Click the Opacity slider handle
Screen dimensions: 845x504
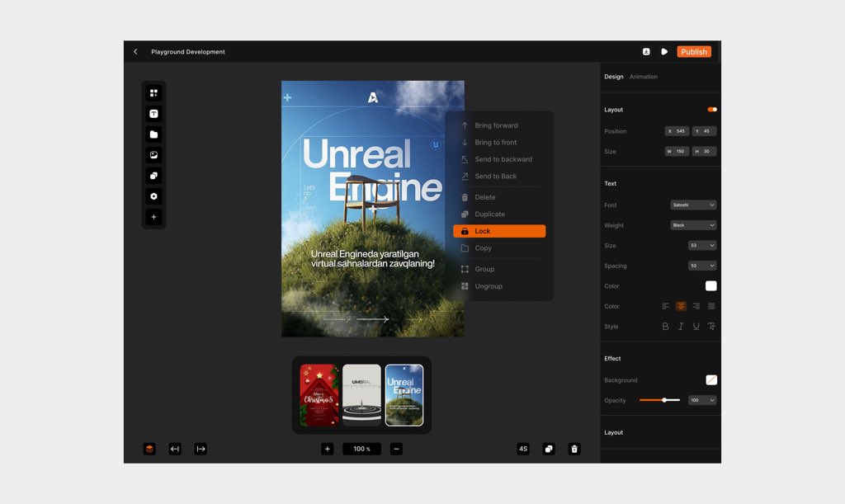pyautogui.click(x=664, y=400)
